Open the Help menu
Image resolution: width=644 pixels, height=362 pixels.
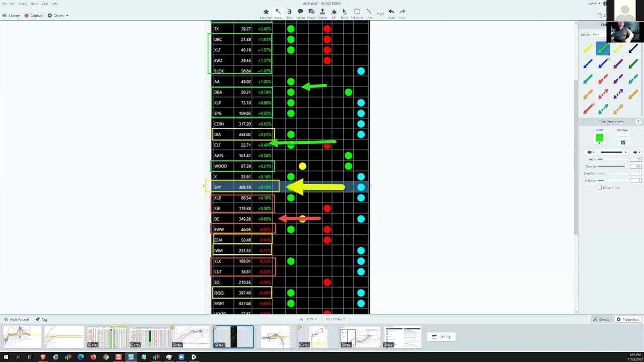click(54, 4)
